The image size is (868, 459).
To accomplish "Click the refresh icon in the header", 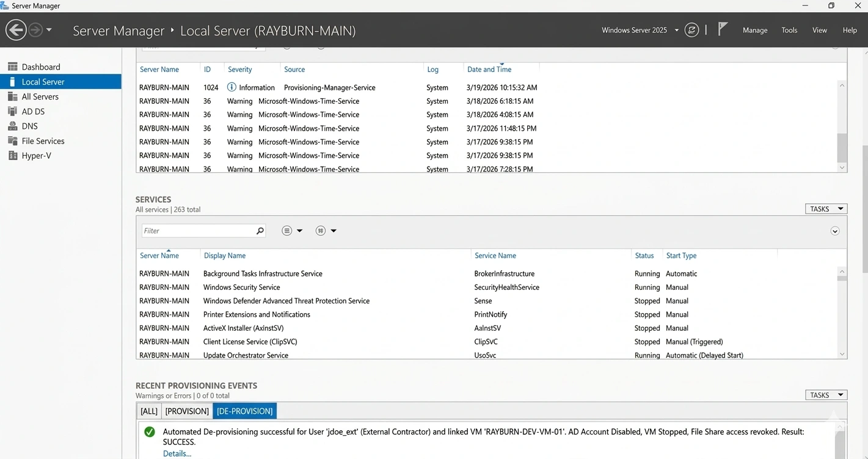I will [691, 30].
